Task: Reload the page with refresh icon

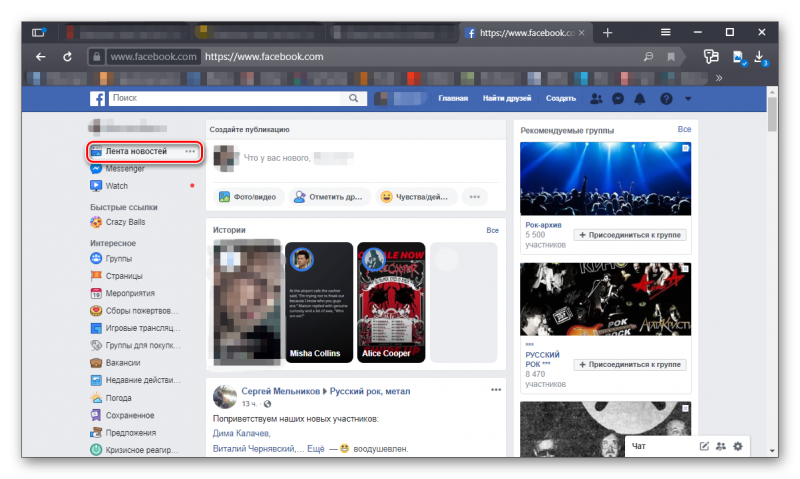Action: [67, 57]
